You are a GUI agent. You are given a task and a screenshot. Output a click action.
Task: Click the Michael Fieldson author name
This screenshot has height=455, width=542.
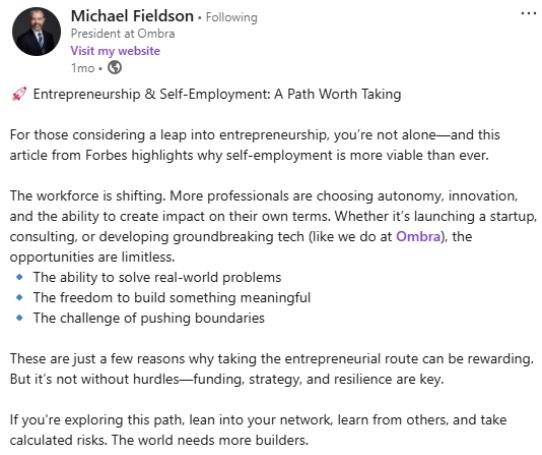pyautogui.click(x=132, y=16)
